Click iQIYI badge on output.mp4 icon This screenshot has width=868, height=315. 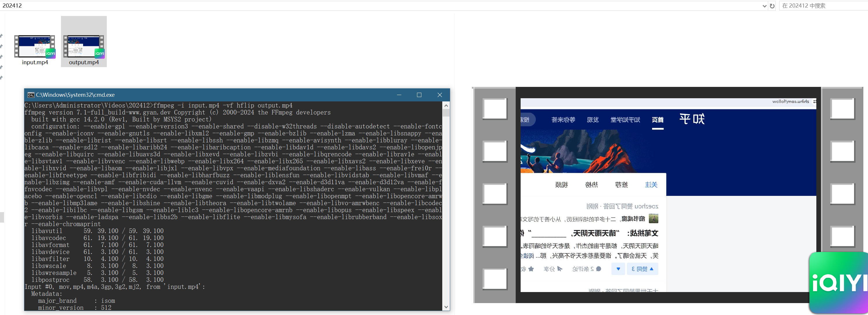pyautogui.click(x=100, y=53)
